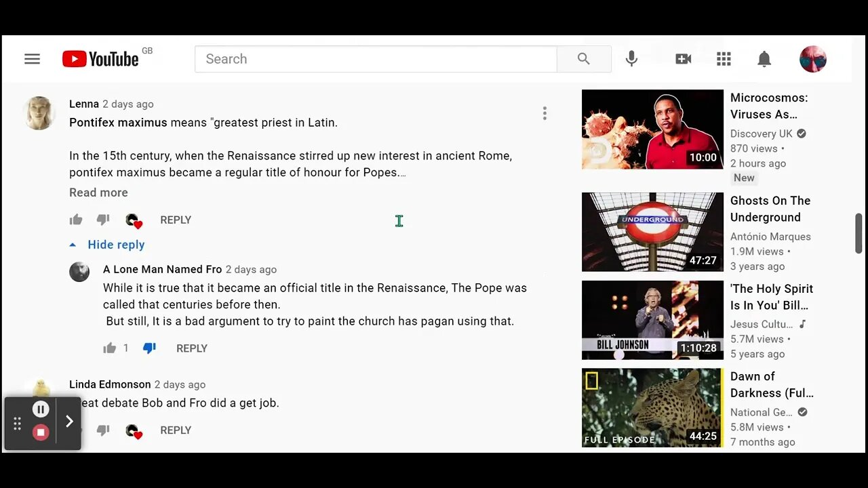Image resolution: width=868 pixels, height=488 pixels.
Task: Open 'Ghosts On The Underground' title
Action: (770, 209)
